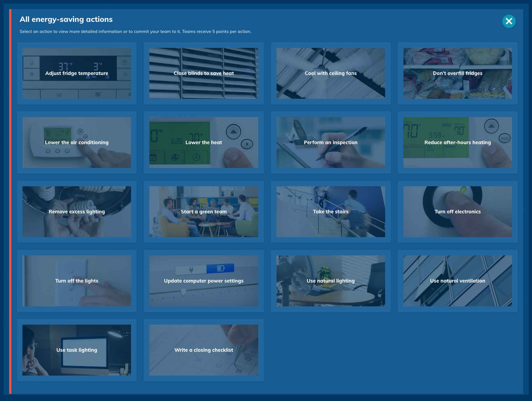
Task: Close the energy-saving actions dialog
Action: click(509, 21)
